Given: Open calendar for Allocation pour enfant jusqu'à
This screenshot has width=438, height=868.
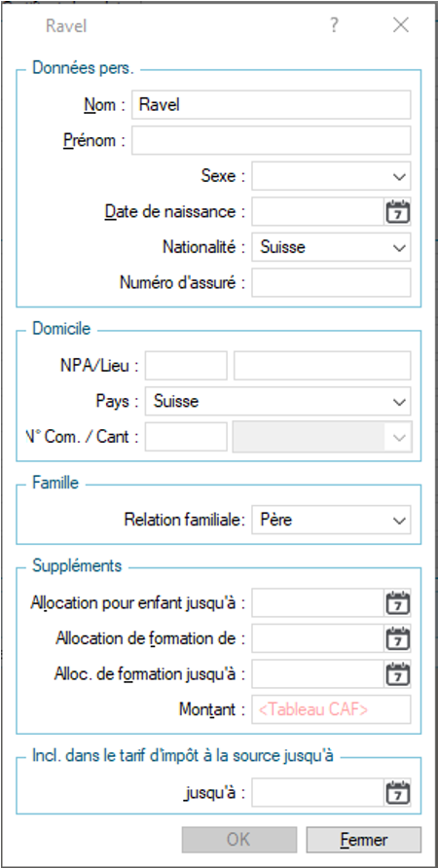Looking at the screenshot, I should (397, 603).
